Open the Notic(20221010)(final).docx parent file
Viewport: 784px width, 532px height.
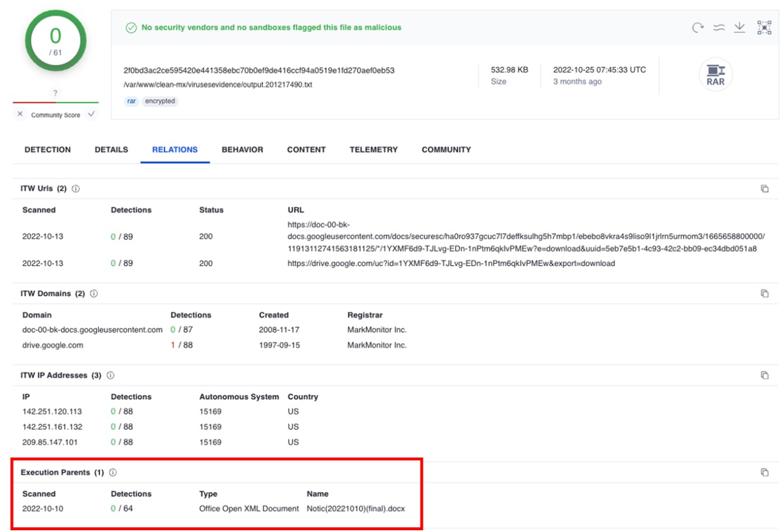(355, 509)
